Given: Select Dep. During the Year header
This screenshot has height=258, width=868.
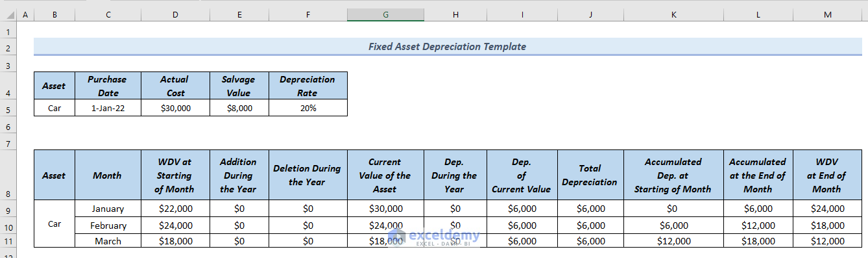Looking at the screenshot, I should pos(455,175).
